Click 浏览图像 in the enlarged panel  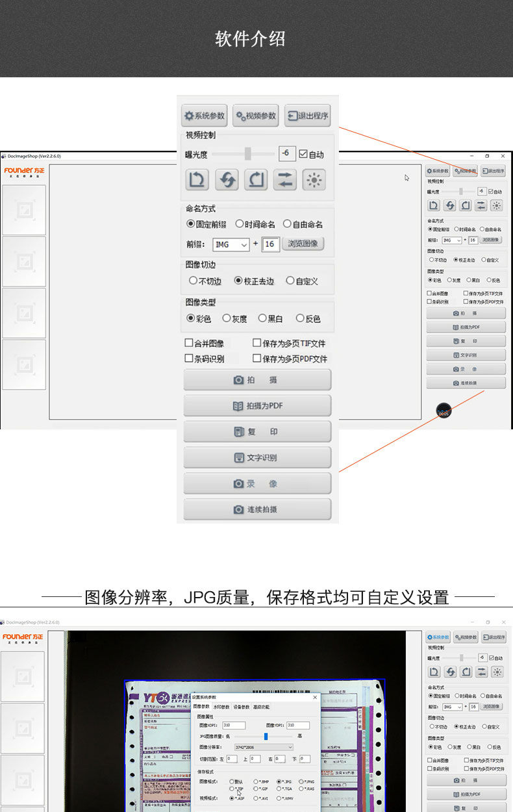[x=303, y=244]
